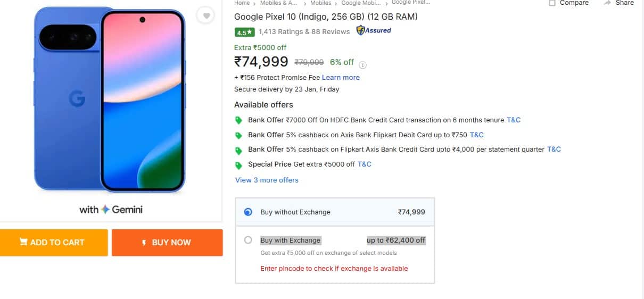Click the Share arrow icon
The height and width of the screenshot is (299, 644).
tap(607, 3)
